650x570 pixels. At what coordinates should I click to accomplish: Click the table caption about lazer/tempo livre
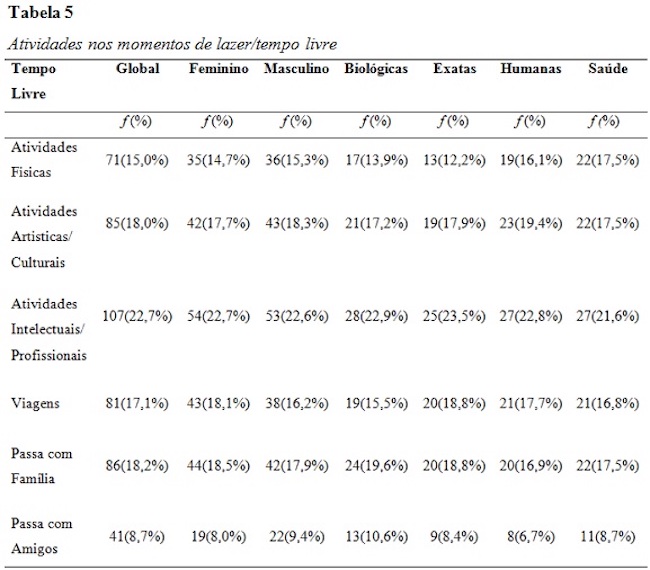[x=171, y=43]
